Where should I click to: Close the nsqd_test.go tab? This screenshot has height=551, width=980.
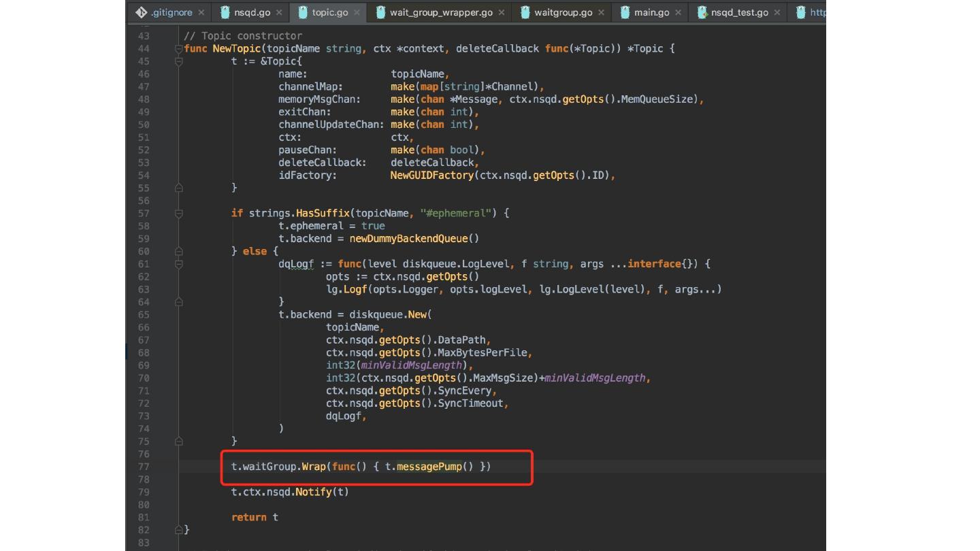tap(777, 12)
